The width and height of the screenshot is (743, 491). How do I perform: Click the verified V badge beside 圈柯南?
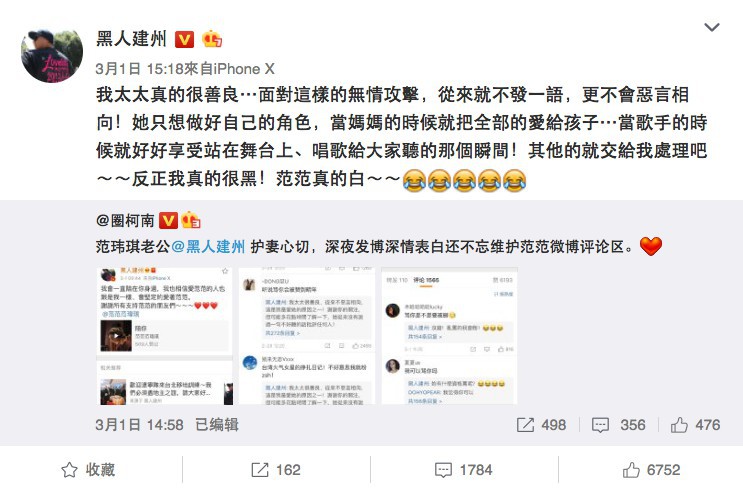(x=168, y=220)
